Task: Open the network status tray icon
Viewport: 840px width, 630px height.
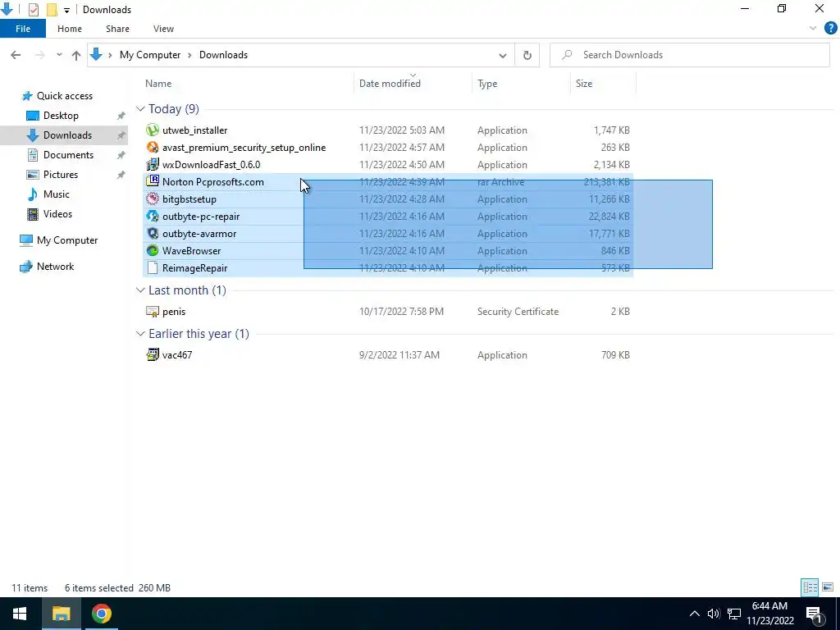Action: (x=734, y=614)
